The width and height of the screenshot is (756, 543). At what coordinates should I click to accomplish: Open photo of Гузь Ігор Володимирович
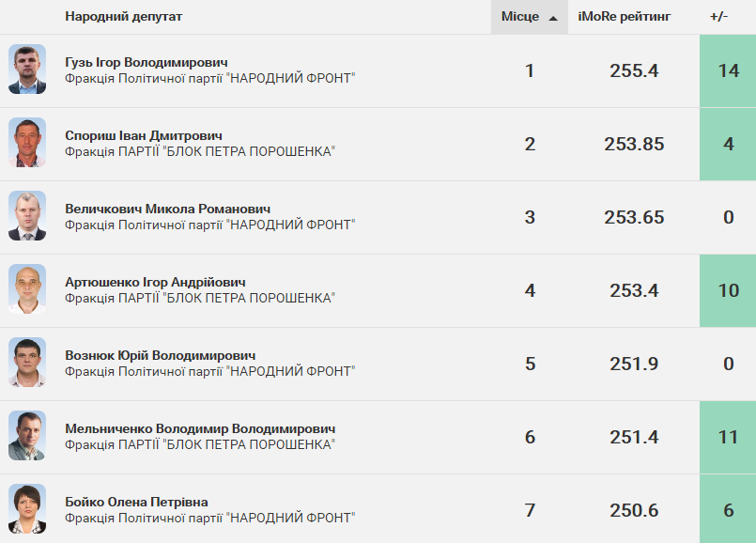tap(27, 69)
